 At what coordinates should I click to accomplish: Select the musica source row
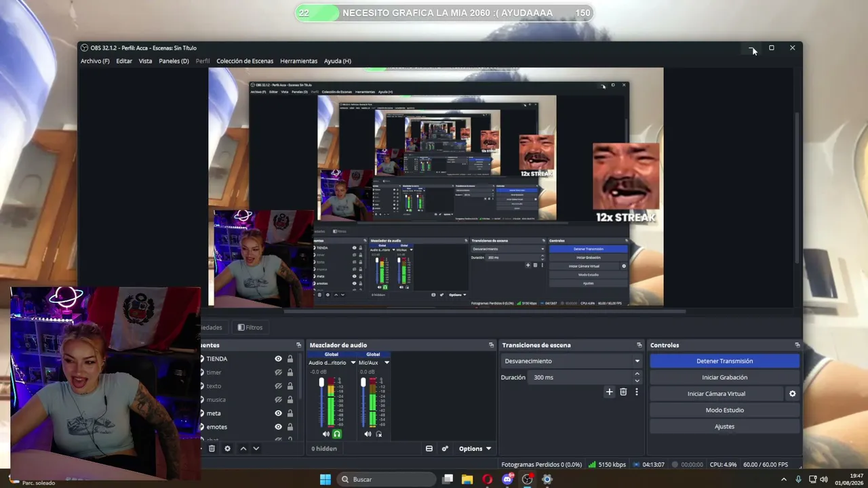tap(248, 399)
